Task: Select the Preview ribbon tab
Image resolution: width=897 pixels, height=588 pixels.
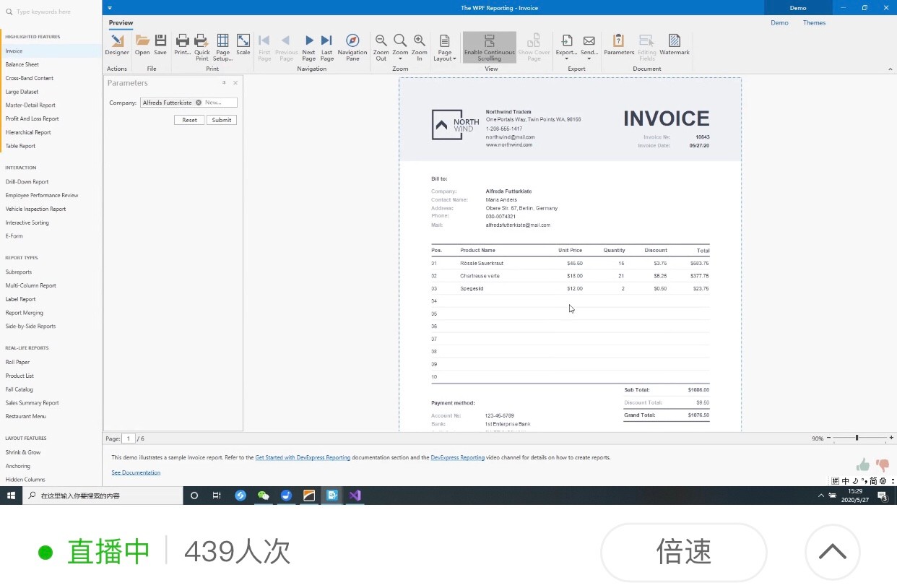Action: coord(121,23)
